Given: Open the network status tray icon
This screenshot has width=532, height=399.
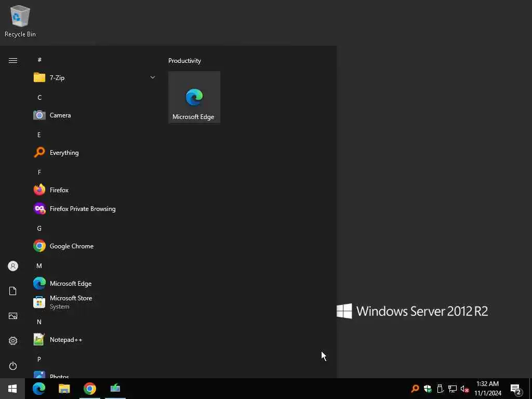Looking at the screenshot, I should click(453, 389).
